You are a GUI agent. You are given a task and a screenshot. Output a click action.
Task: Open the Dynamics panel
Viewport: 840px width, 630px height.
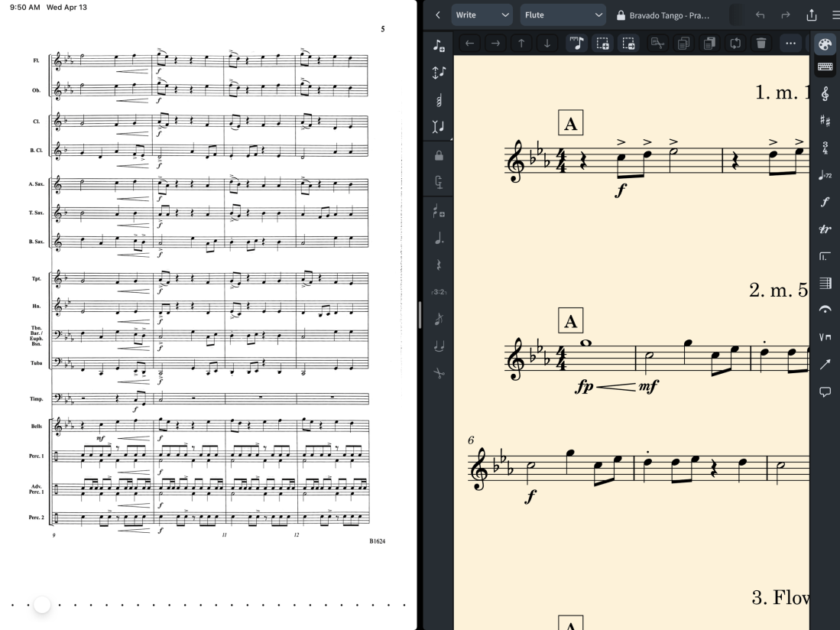pos(825,202)
